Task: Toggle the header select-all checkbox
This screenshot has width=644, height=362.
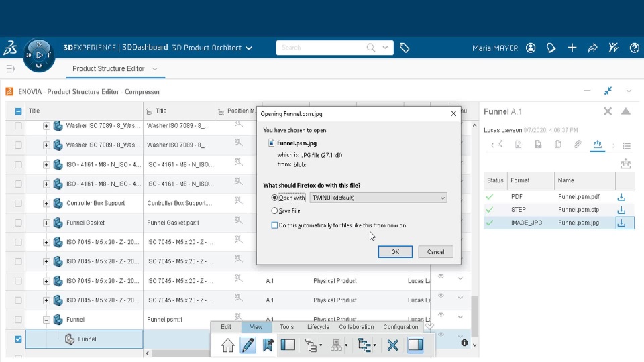Action: pyautogui.click(x=18, y=111)
